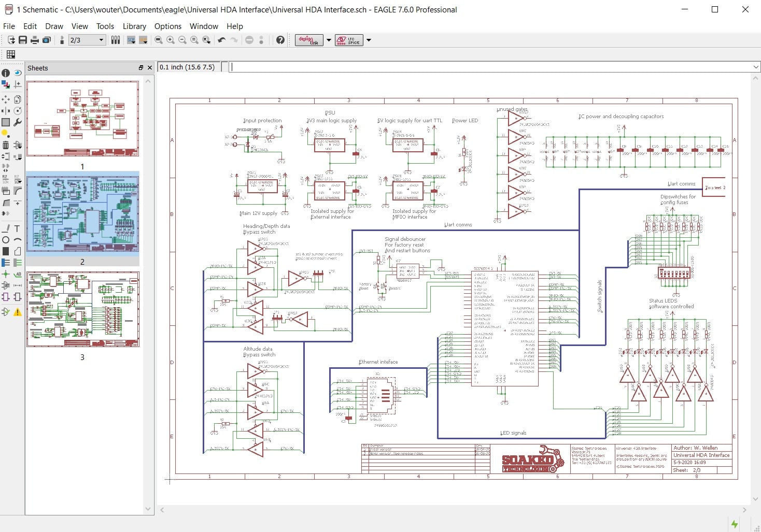Click the lightning bolt status icon
The height and width of the screenshot is (532, 761).
pos(735,524)
